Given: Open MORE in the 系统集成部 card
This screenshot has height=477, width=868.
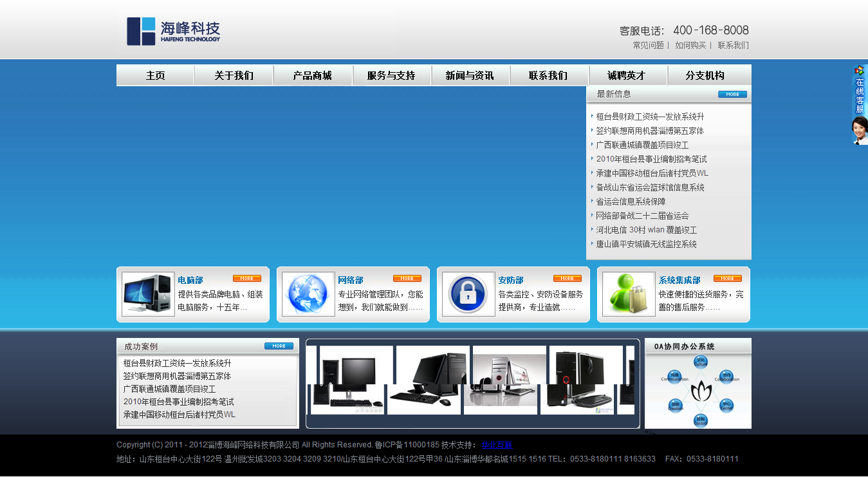Looking at the screenshot, I should (x=728, y=279).
